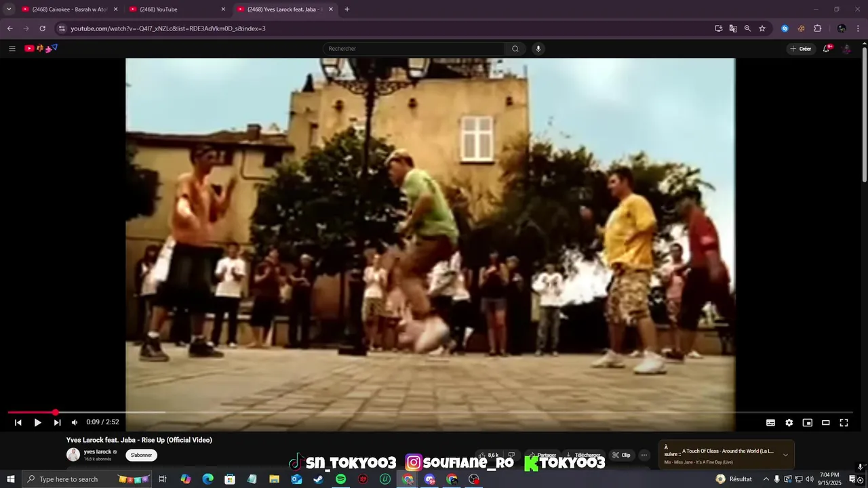Switch to miniplayer mode

pyautogui.click(x=808, y=422)
